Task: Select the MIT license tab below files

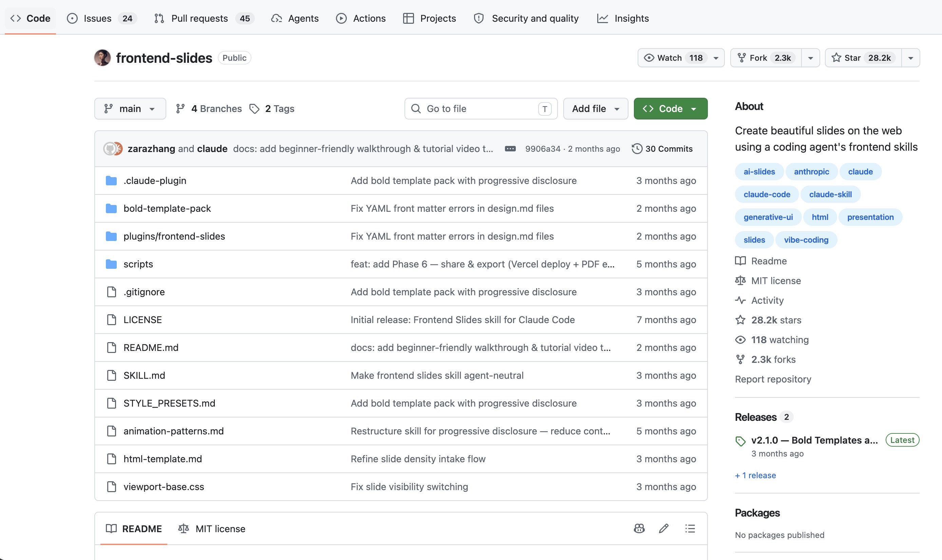Action: (x=212, y=528)
